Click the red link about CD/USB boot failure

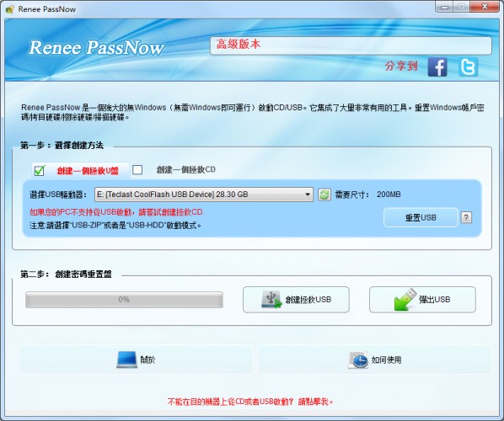250,402
